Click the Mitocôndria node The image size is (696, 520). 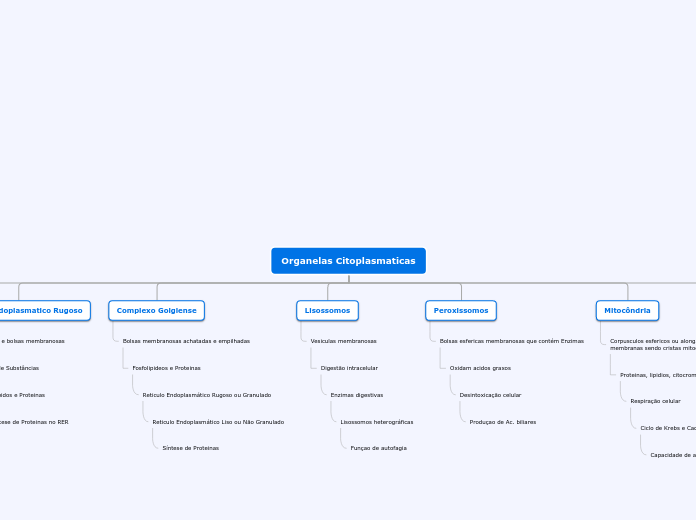[x=627, y=310]
